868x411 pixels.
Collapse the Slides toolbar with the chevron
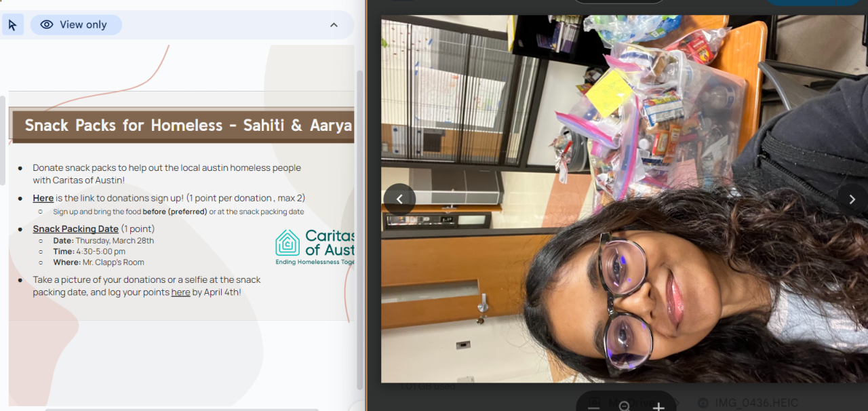coord(334,25)
